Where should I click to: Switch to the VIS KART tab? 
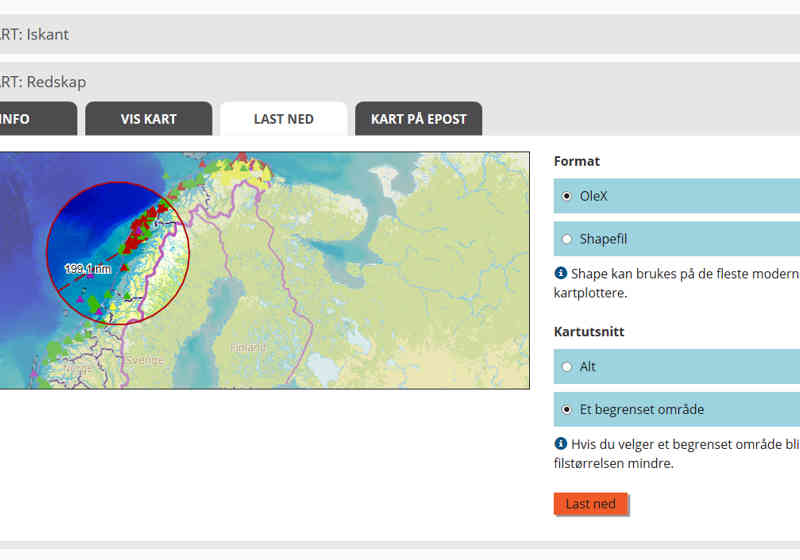pyautogui.click(x=148, y=119)
